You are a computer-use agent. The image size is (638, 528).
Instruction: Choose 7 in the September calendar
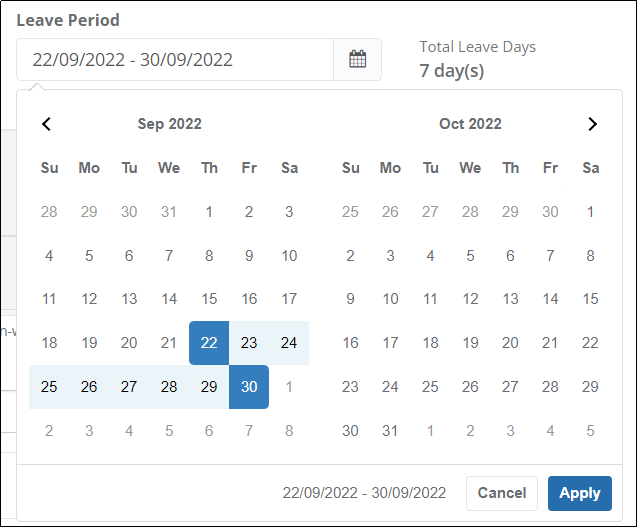coord(169,256)
